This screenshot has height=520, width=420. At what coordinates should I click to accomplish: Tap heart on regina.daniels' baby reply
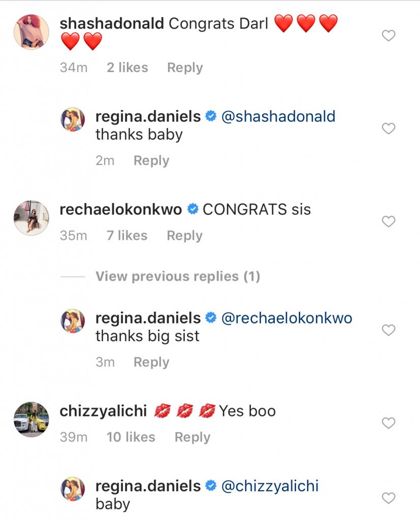tap(389, 498)
